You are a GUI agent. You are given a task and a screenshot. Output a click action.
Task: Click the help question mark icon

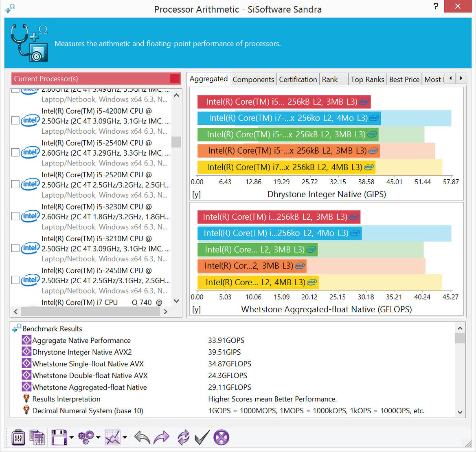coord(436,6)
